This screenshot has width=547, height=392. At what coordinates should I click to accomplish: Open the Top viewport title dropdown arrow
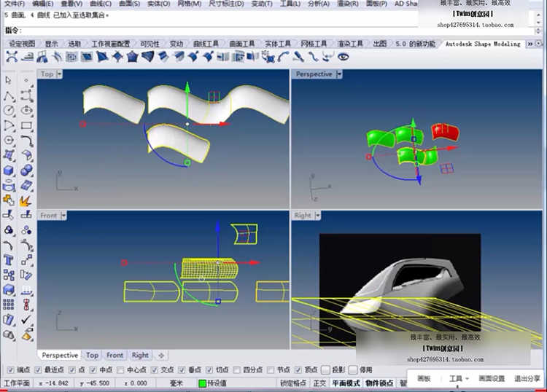click(x=59, y=74)
